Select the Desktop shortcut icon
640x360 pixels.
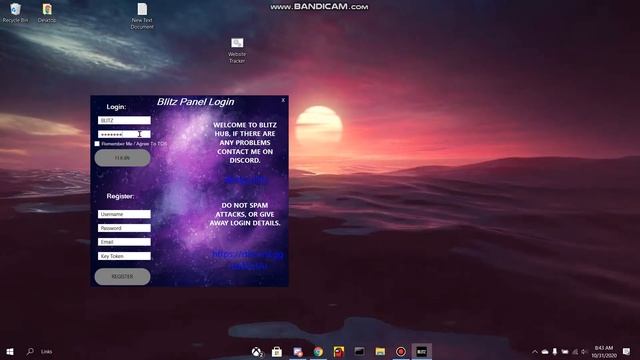(47, 13)
